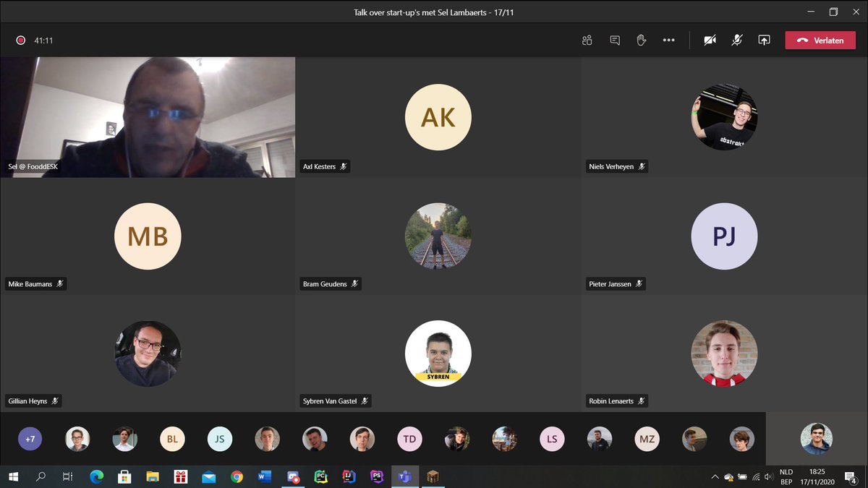The height and width of the screenshot is (488, 868).
Task: Open PyCharm from the taskbar
Action: click(321, 476)
